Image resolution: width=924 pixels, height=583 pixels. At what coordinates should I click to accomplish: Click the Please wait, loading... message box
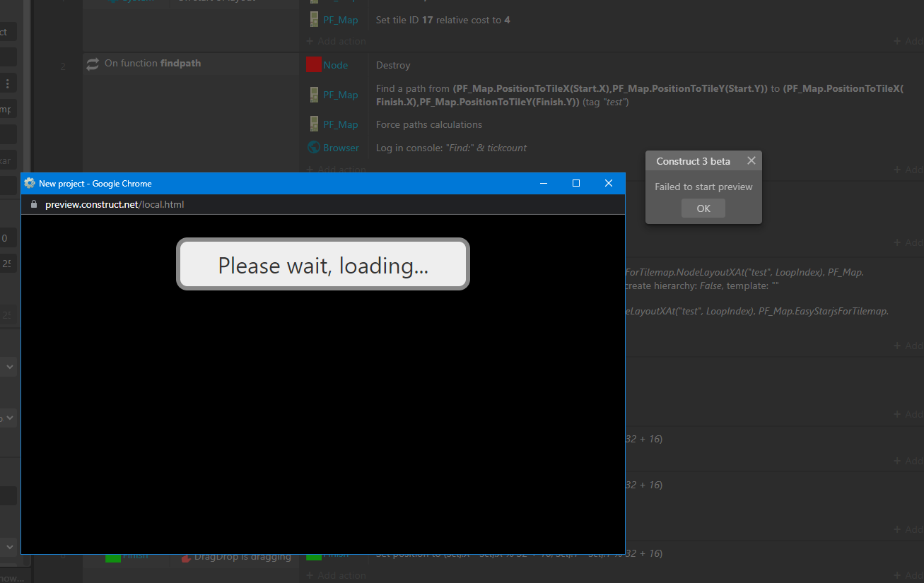coord(323,264)
